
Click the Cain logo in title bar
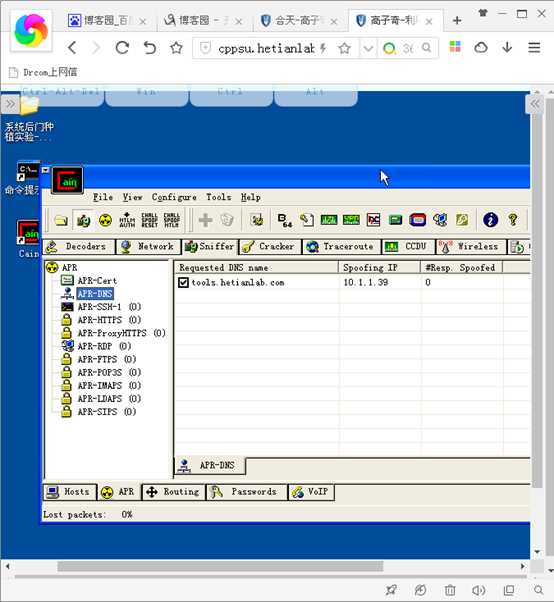tap(67, 180)
